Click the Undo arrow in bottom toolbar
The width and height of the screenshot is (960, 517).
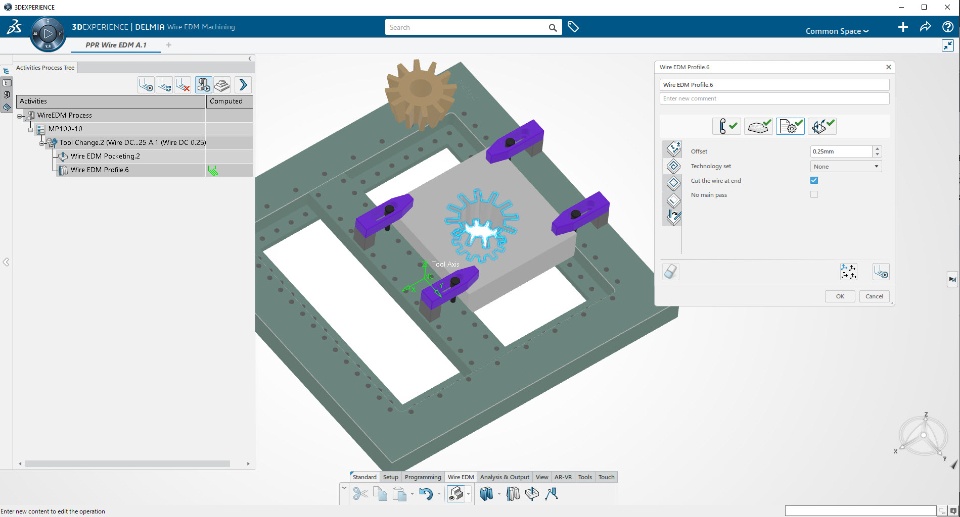[426, 494]
